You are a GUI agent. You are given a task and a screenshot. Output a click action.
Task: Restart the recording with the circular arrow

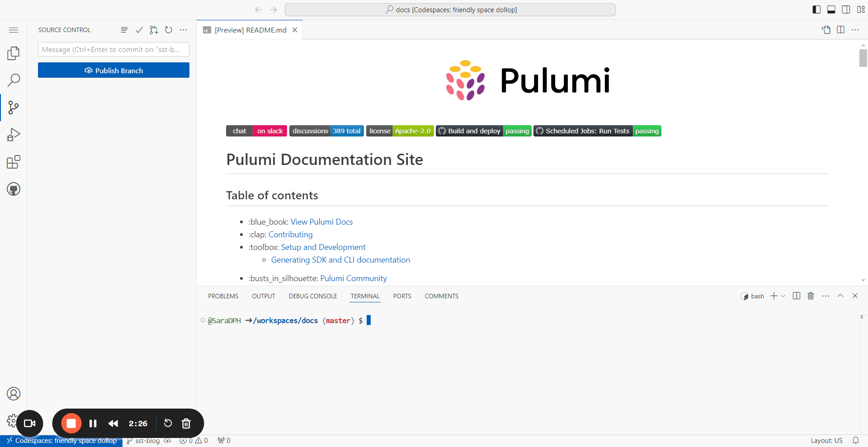coord(168,423)
